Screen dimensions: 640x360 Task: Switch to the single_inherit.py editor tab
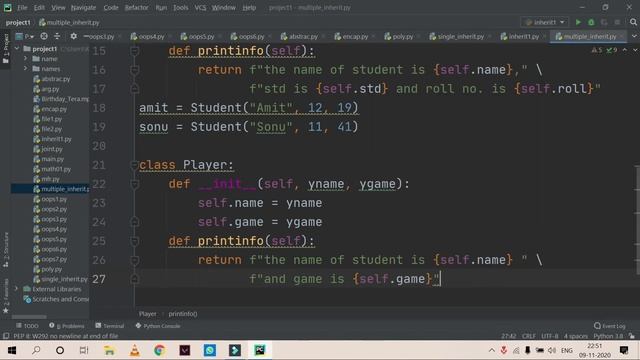457,36
